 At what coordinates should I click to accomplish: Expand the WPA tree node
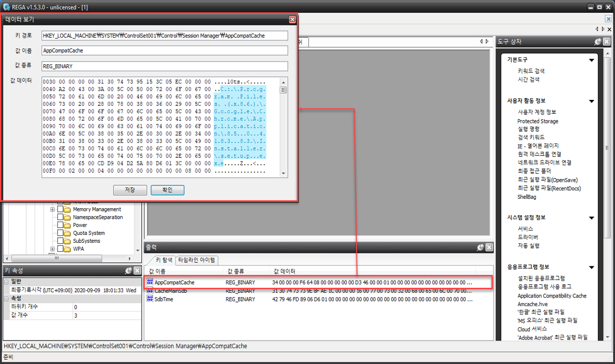coord(53,249)
